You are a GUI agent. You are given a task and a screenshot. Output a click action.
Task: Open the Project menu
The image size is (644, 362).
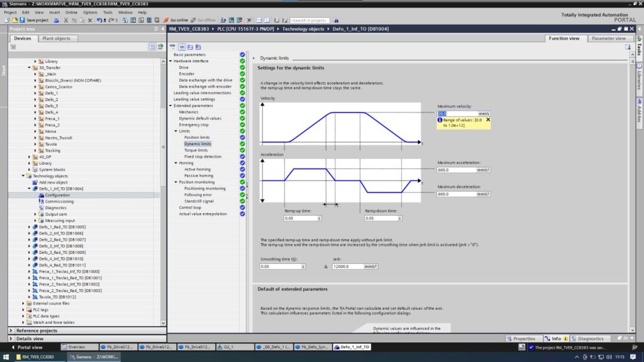point(10,13)
